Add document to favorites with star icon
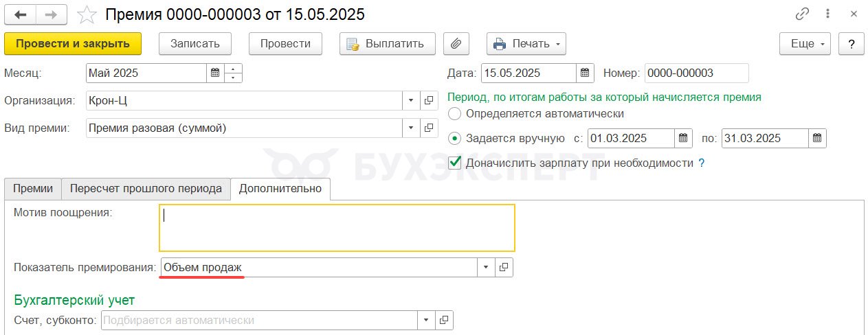This screenshot has height=335, width=868. 87,14
